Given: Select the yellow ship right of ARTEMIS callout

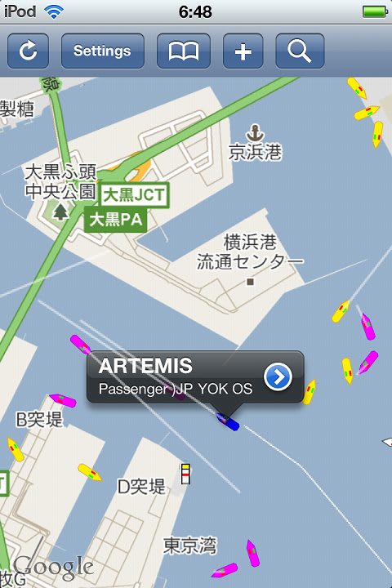Looking at the screenshot, I should tap(310, 392).
